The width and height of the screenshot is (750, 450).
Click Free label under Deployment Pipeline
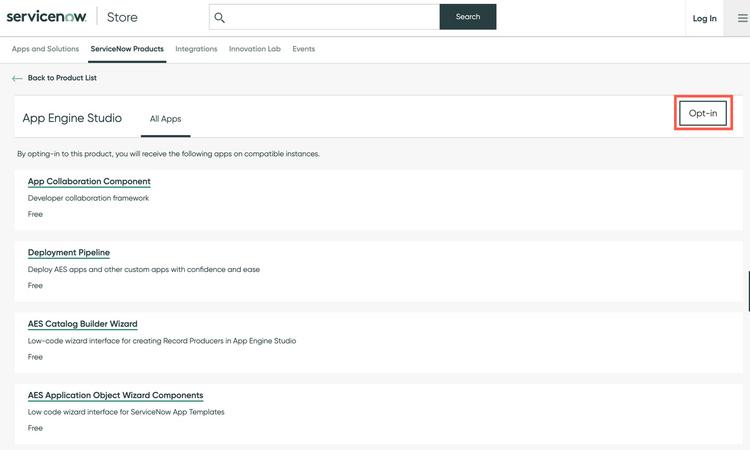(35, 285)
